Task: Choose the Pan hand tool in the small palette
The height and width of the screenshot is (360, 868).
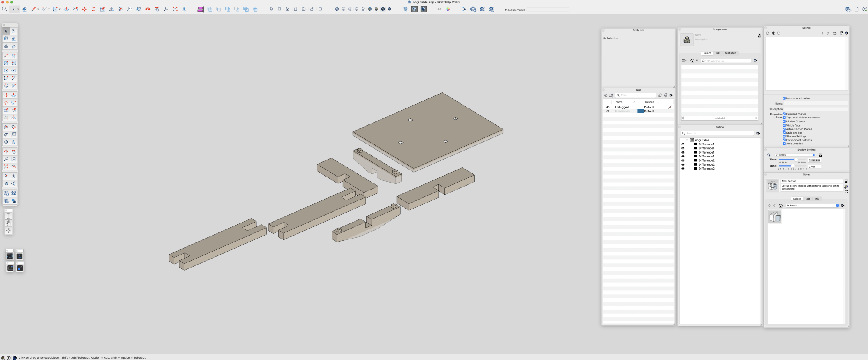Action: coord(9,223)
